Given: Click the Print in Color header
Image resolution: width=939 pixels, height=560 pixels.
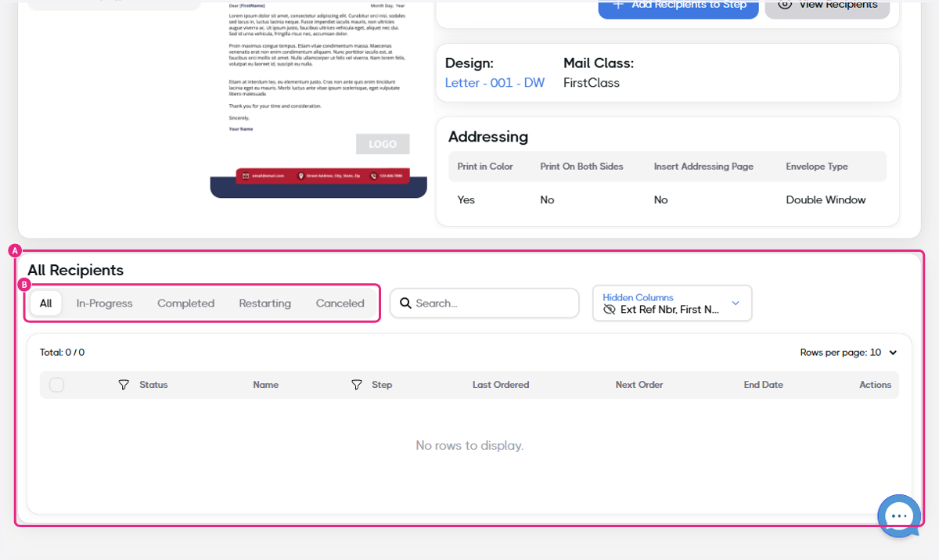Looking at the screenshot, I should tap(485, 167).
